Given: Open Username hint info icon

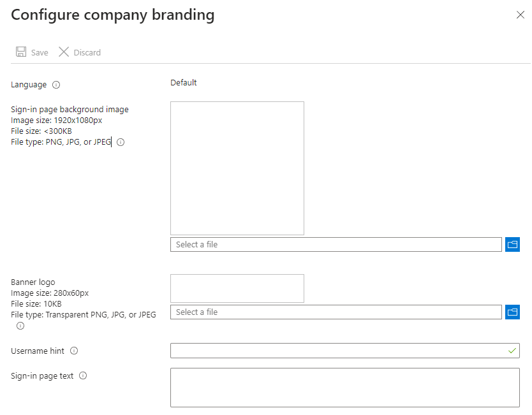Looking at the screenshot, I should click(74, 351).
